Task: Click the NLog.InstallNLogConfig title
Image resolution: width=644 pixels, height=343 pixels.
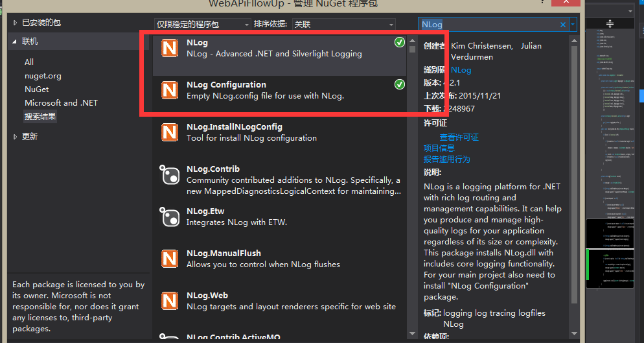Action: pyautogui.click(x=235, y=127)
